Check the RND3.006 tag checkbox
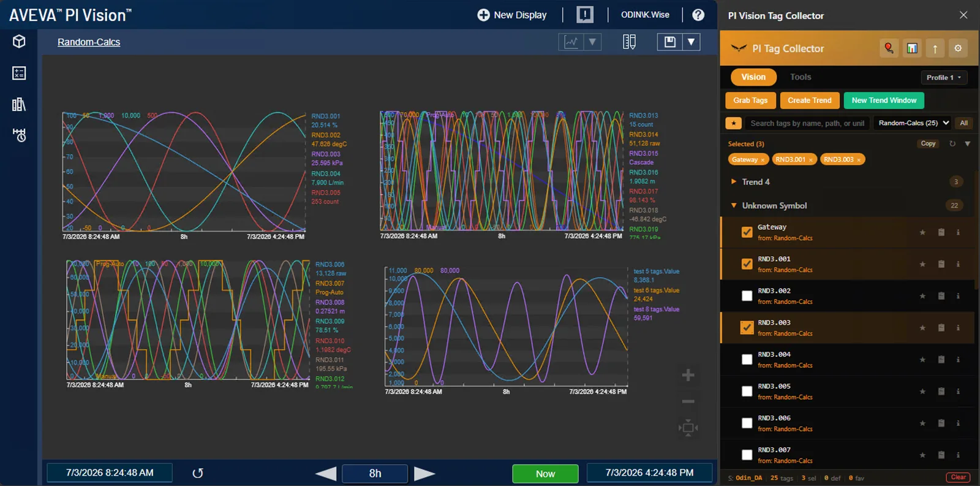This screenshot has height=486, width=980. pos(747,423)
